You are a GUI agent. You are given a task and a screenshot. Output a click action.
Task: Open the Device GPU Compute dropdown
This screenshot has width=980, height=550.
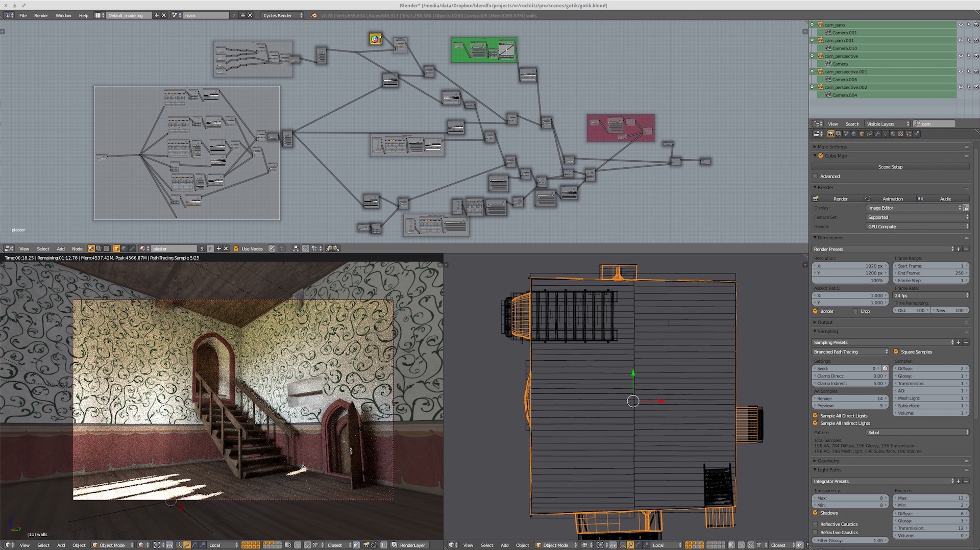(917, 227)
